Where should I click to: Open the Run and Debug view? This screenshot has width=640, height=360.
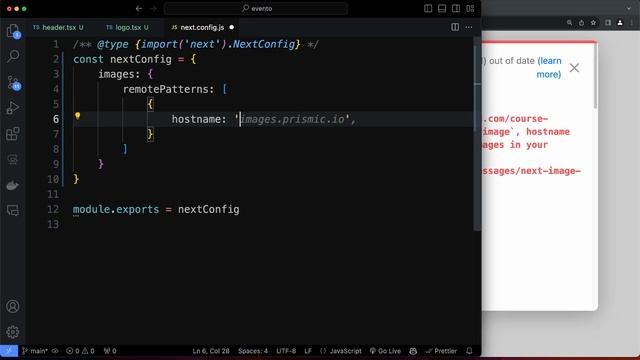pos(13,108)
